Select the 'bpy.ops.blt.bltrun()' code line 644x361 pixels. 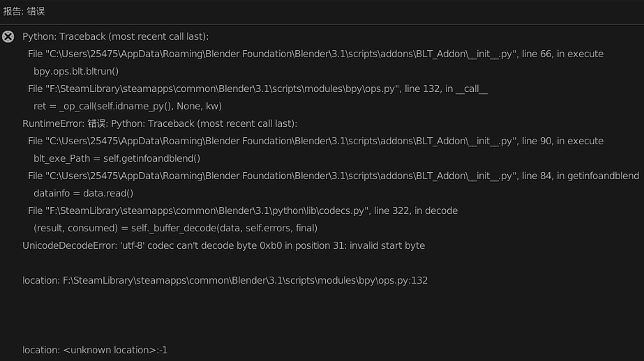[76, 71]
